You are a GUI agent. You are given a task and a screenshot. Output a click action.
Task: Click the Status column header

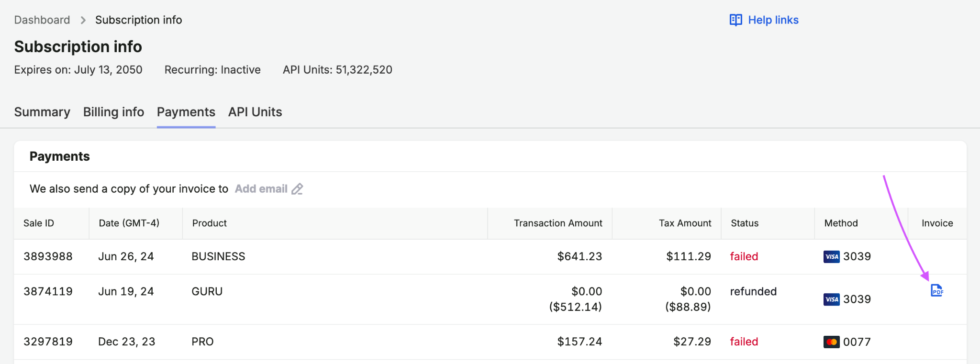[x=745, y=223]
